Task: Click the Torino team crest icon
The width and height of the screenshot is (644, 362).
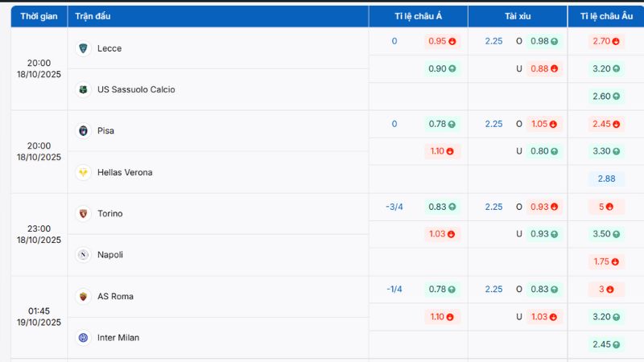Action: pos(83,213)
